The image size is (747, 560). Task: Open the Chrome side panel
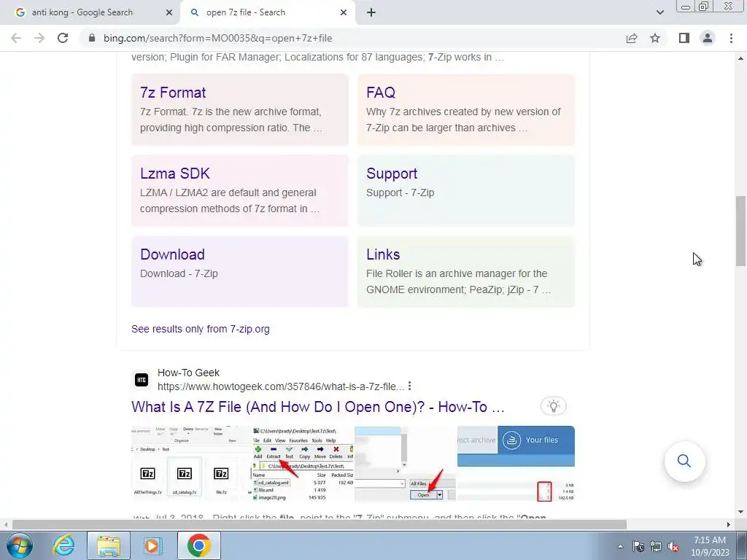coord(684,38)
